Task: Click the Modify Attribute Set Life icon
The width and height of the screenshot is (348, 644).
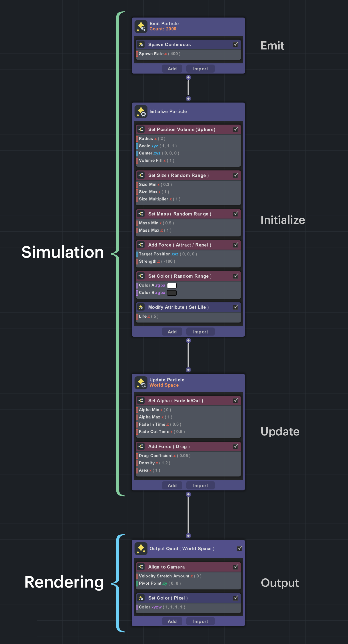Action: (141, 307)
